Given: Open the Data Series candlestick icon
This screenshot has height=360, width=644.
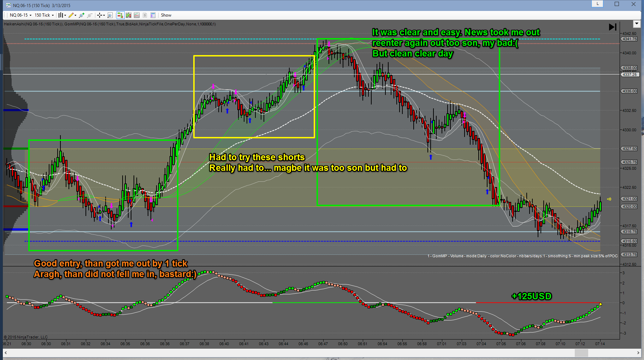Looking at the screenshot, I should 129,15.
